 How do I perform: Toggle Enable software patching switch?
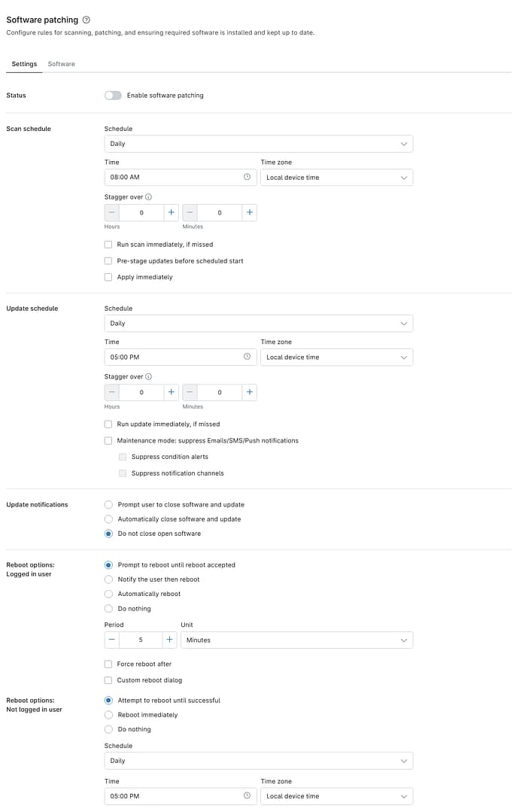(x=113, y=96)
